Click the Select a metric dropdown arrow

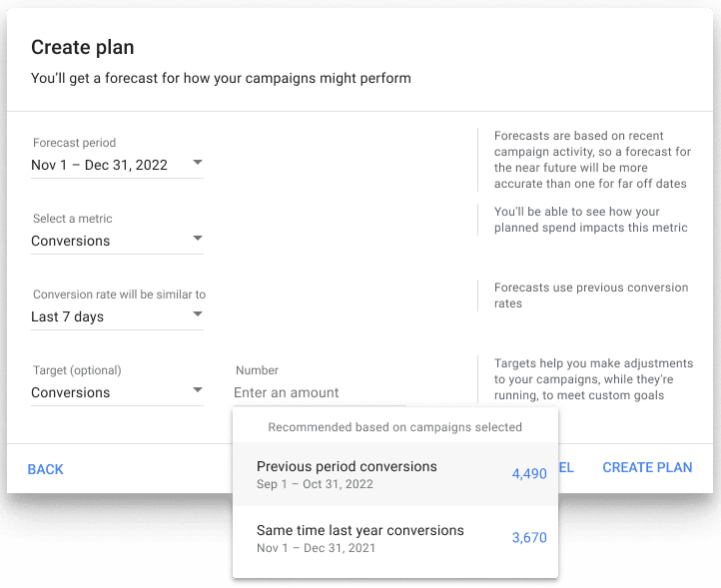pos(198,239)
